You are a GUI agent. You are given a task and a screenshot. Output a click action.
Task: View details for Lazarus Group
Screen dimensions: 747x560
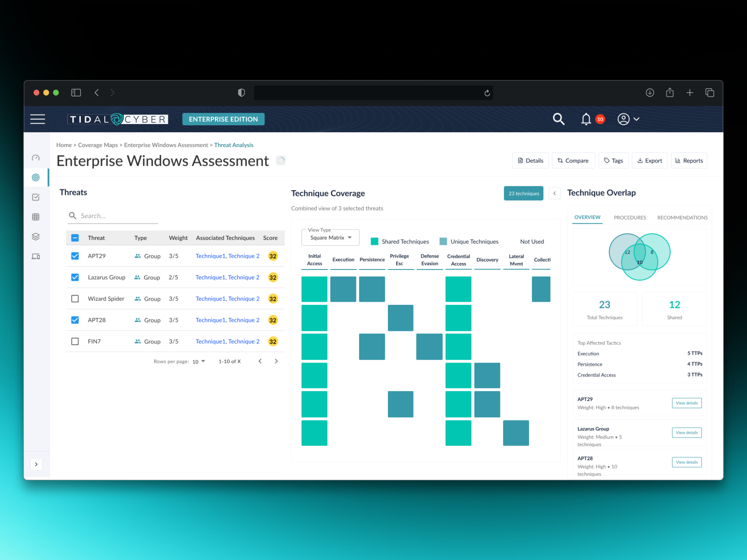coord(687,432)
